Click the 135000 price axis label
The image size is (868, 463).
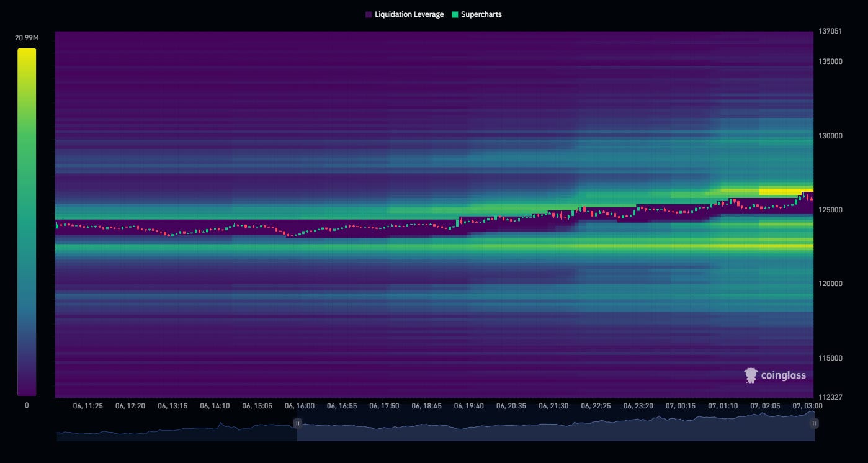coord(830,61)
